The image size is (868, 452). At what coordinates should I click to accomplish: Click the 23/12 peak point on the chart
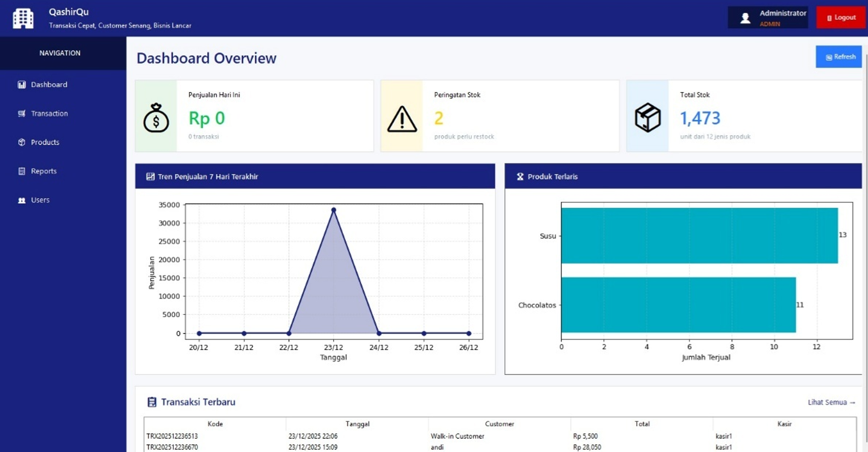point(333,210)
